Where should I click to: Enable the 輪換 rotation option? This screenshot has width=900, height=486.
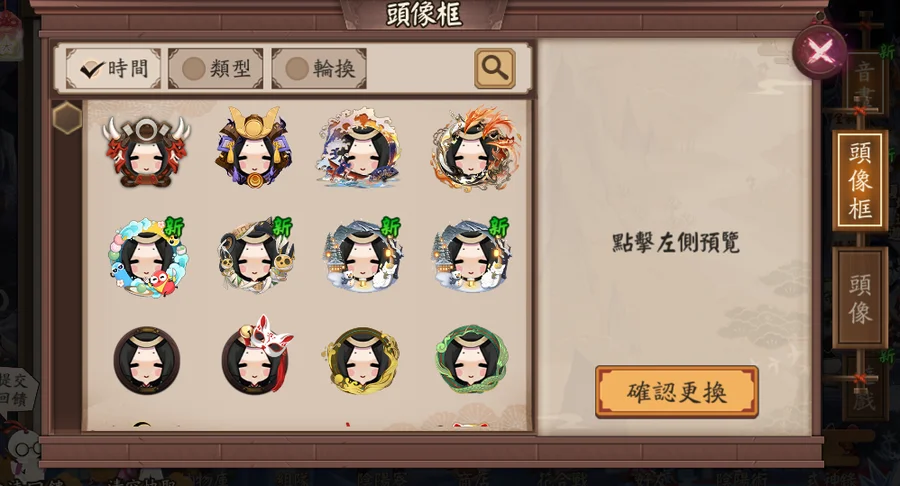tap(319, 69)
